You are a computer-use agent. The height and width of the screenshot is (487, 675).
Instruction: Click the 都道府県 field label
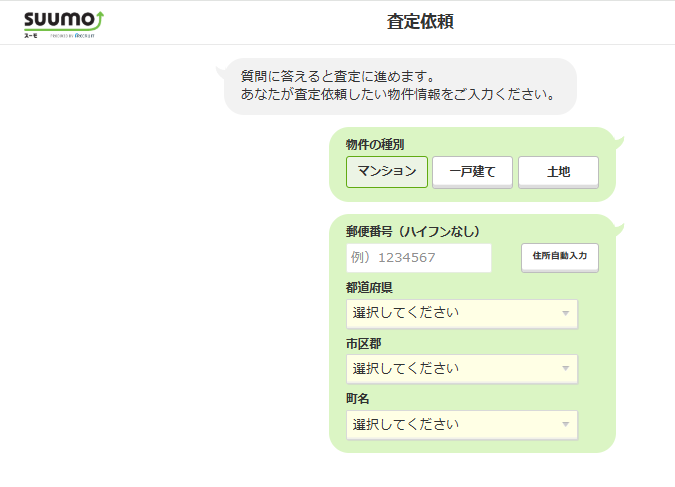coord(369,288)
